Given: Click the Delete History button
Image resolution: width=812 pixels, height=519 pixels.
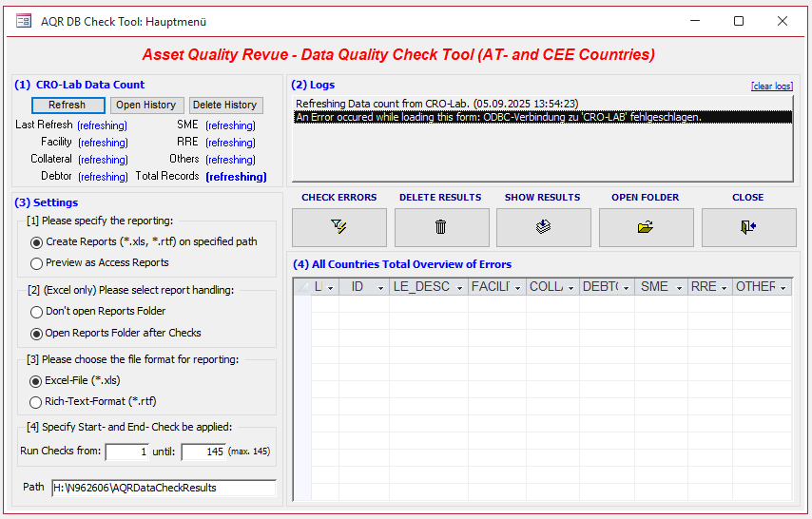Looking at the screenshot, I should click(226, 106).
